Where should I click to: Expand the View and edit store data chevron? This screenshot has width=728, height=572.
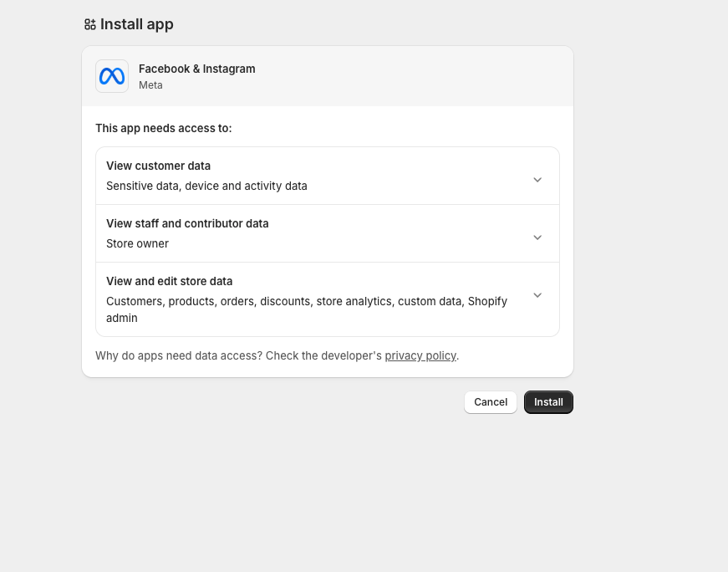[537, 295]
